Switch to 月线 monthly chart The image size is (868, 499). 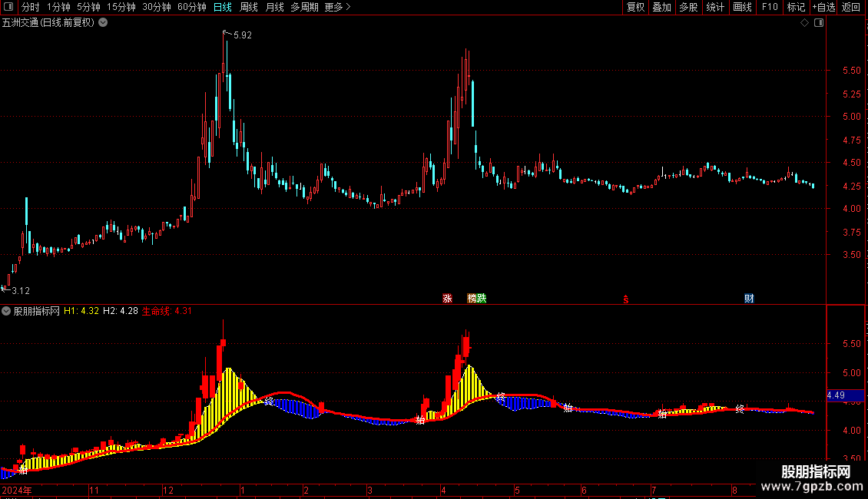(x=274, y=7)
